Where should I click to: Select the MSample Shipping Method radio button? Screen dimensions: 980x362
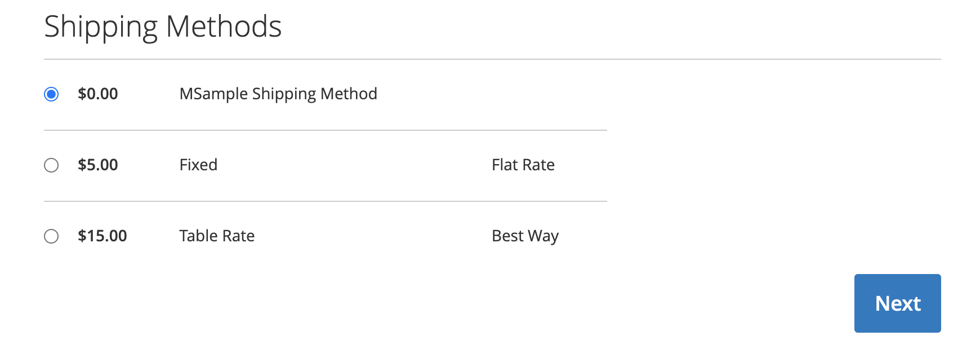pos(51,94)
